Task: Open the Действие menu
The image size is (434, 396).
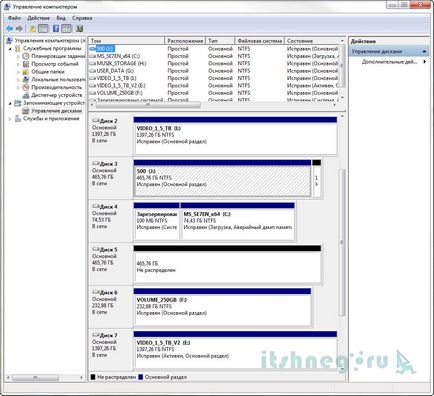Action: tap(39, 18)
